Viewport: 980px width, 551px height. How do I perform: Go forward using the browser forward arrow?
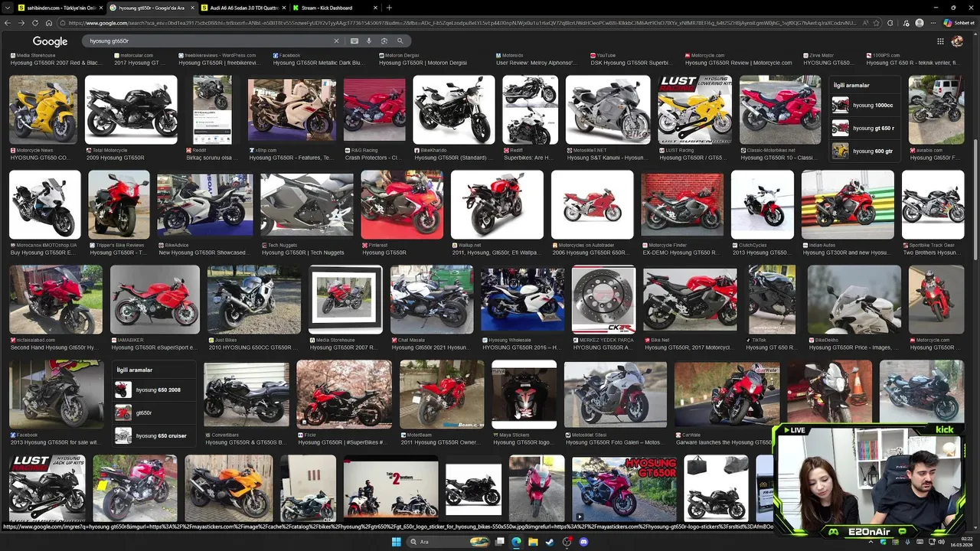[x=21, y=23]
